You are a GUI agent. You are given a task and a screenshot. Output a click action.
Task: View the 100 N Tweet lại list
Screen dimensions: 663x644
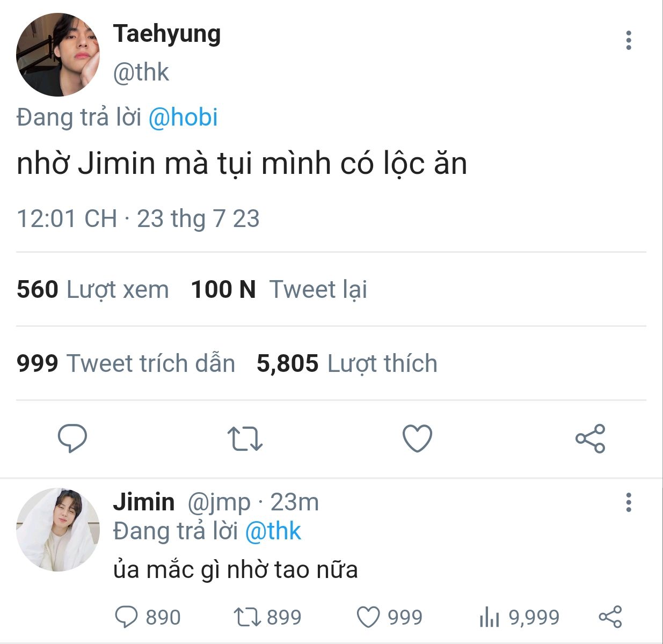279,289
